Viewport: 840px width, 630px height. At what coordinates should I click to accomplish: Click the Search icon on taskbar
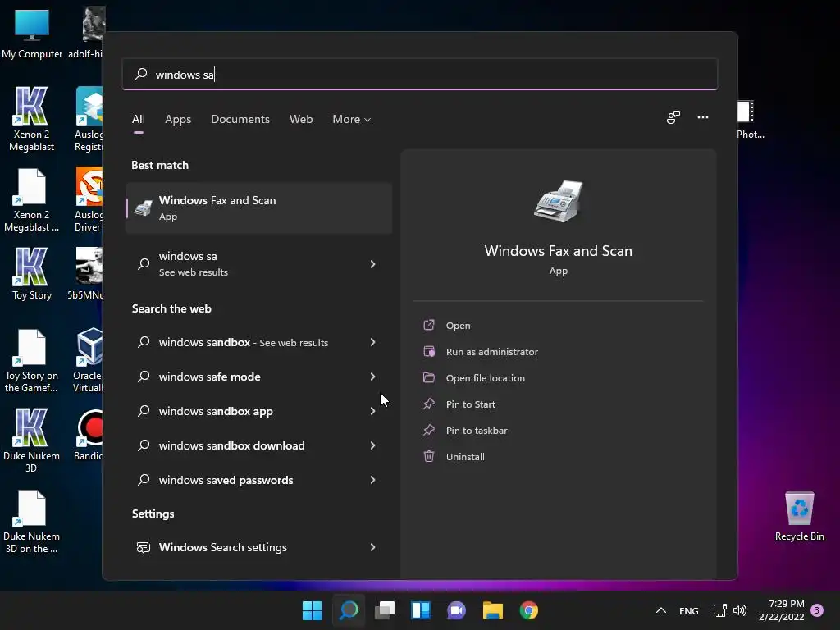click(349, 610)
